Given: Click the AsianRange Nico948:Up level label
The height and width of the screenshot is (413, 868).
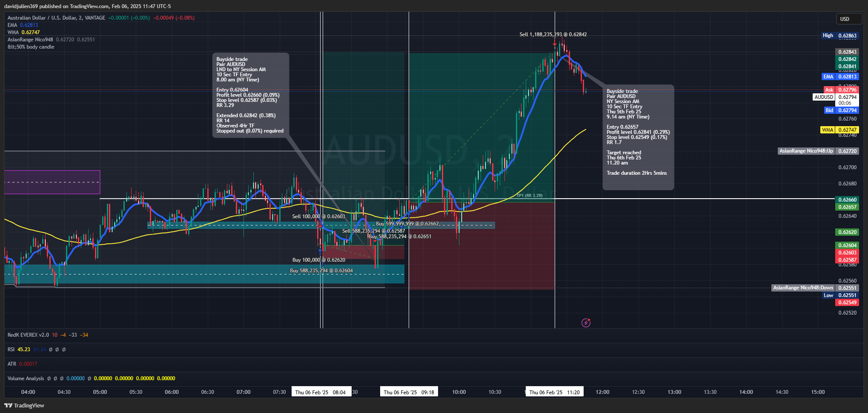Looking at the screenshot, I should pos(818,151).
